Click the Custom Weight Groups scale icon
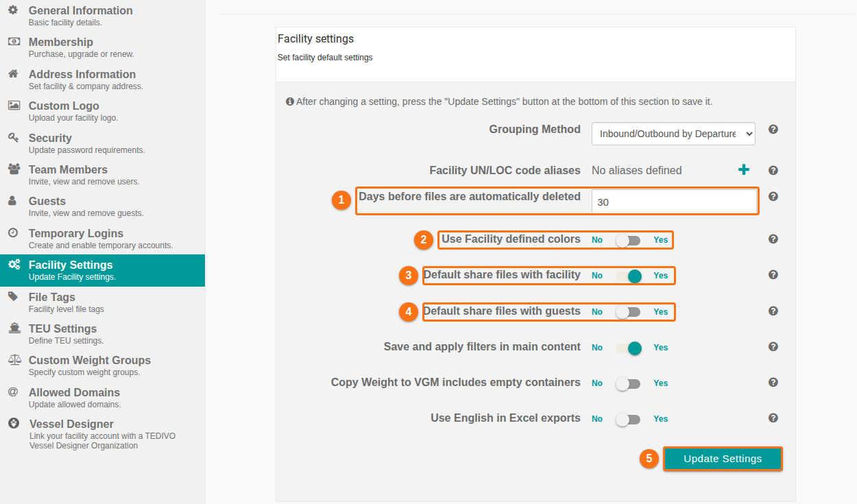The height and width of the screenshot is (504, 857). [14, 360]
